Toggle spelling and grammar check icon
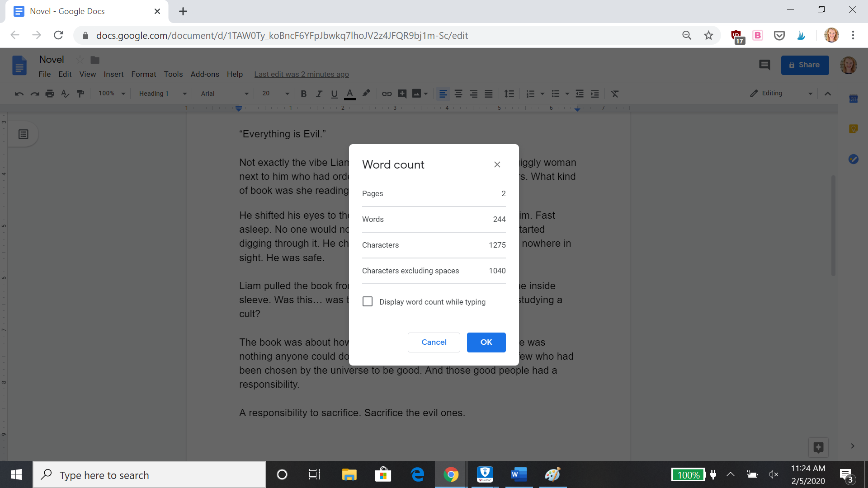Image resolution: width=868 pixels, height=488 pixels. 66,94
